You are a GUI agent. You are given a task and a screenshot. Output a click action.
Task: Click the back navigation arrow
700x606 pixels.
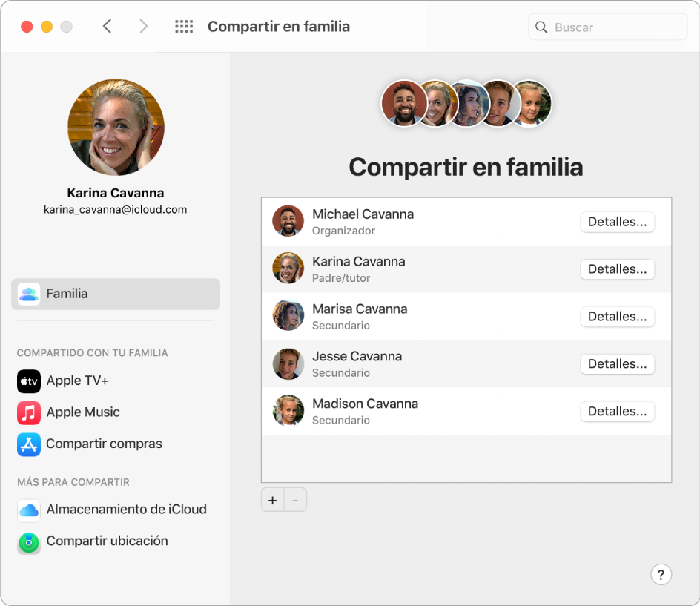pyautogui.click(x=107, y=25)
